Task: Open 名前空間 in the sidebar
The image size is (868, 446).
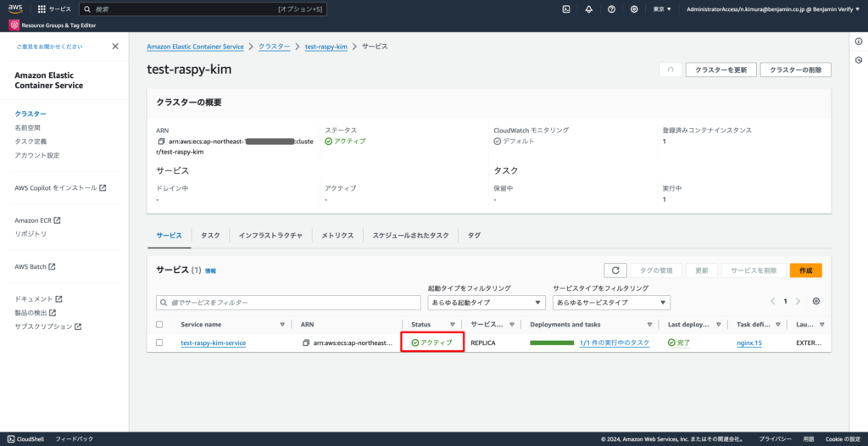Action: [28, 127]
